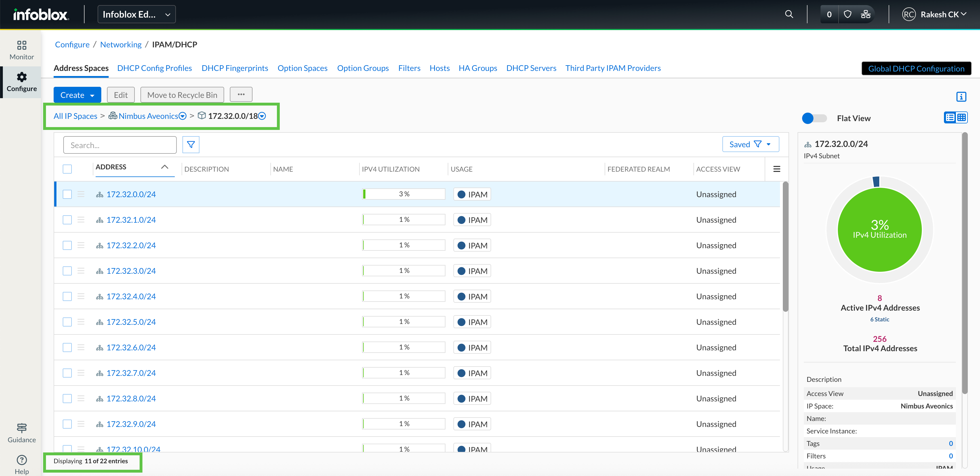Click the filter funnel icon beside search
Viewport: 980px width, 476px height.
click(191, 145)
